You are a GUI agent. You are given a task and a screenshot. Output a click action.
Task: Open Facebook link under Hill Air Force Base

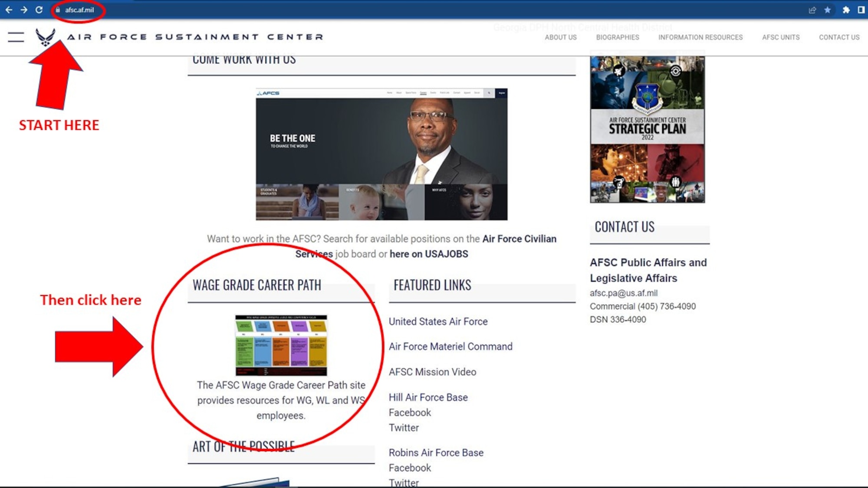410,413
